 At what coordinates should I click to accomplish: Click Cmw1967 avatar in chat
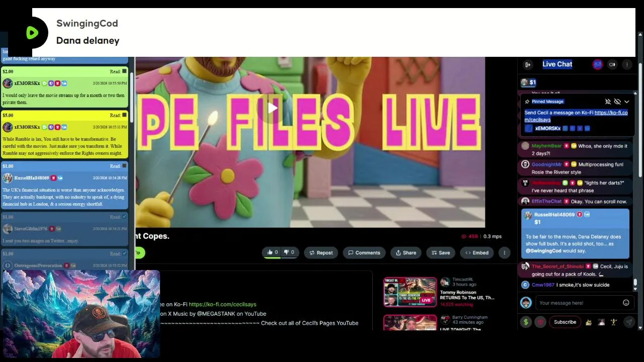(525, 285)
